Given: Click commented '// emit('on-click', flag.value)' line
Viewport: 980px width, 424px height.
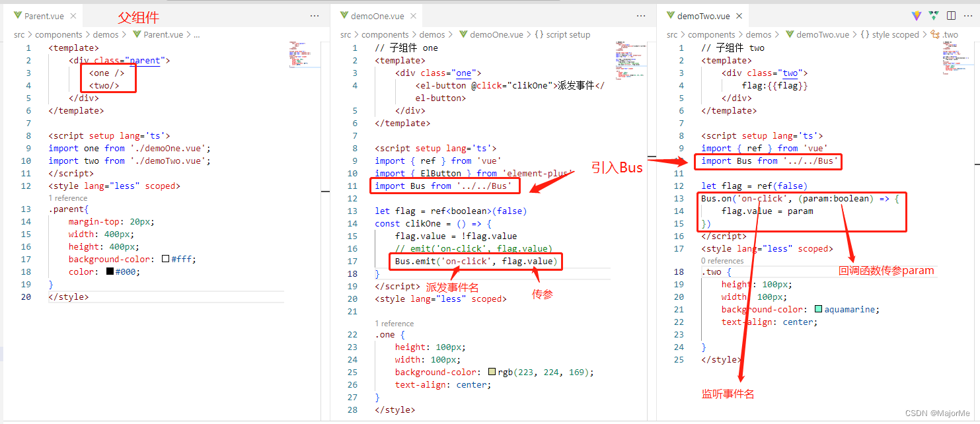Looking at the screenshot, I should point(474,248).
